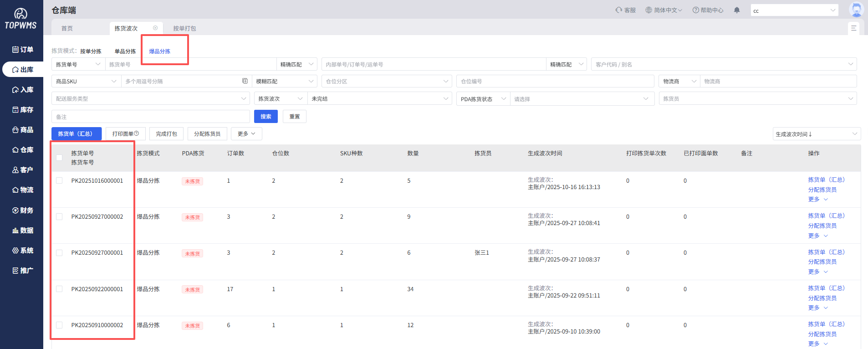Click the user avatar icon
The image size is (868, 349).
click(856, 10)
